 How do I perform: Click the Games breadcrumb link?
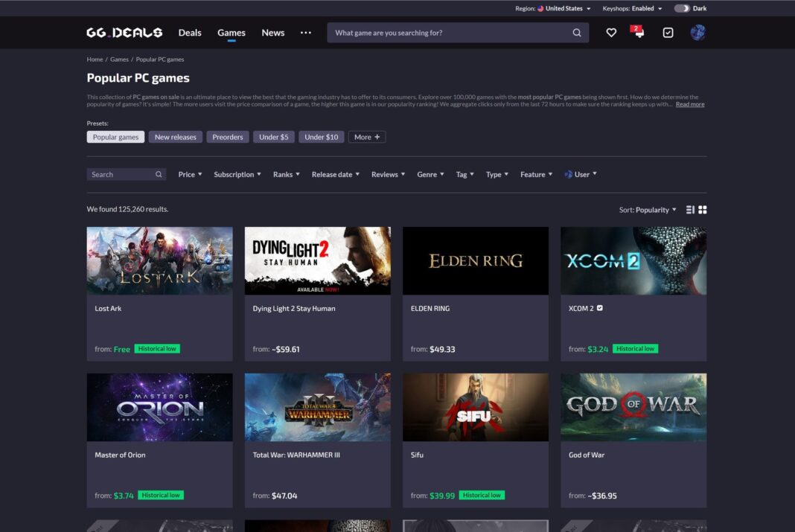coord(119,60)
